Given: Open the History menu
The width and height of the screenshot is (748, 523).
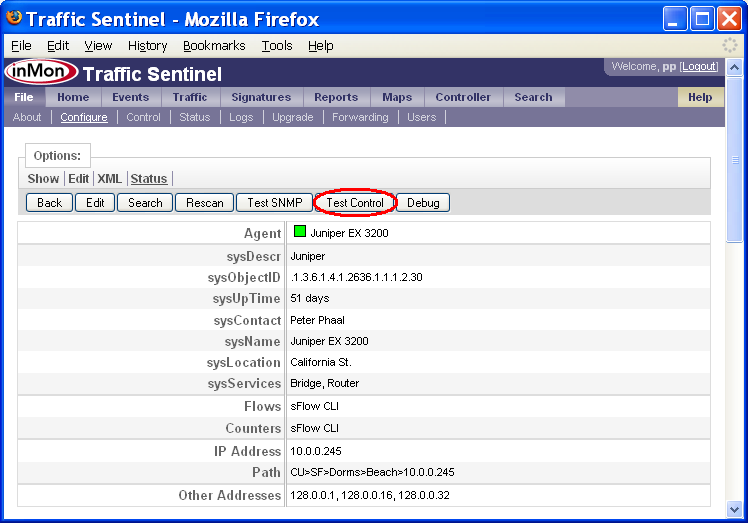Looking at the screenshot, I should 147,46.
